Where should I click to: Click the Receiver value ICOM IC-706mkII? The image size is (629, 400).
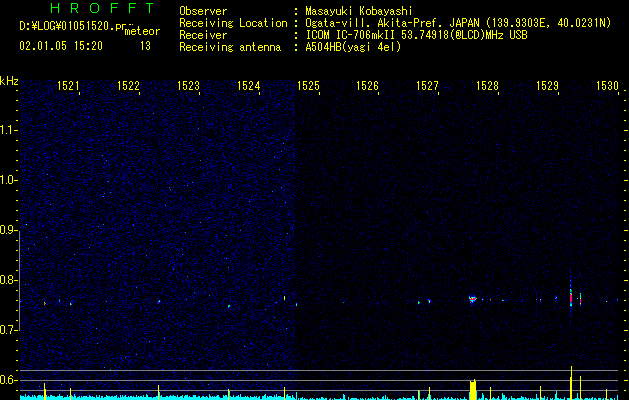[351, 35]
